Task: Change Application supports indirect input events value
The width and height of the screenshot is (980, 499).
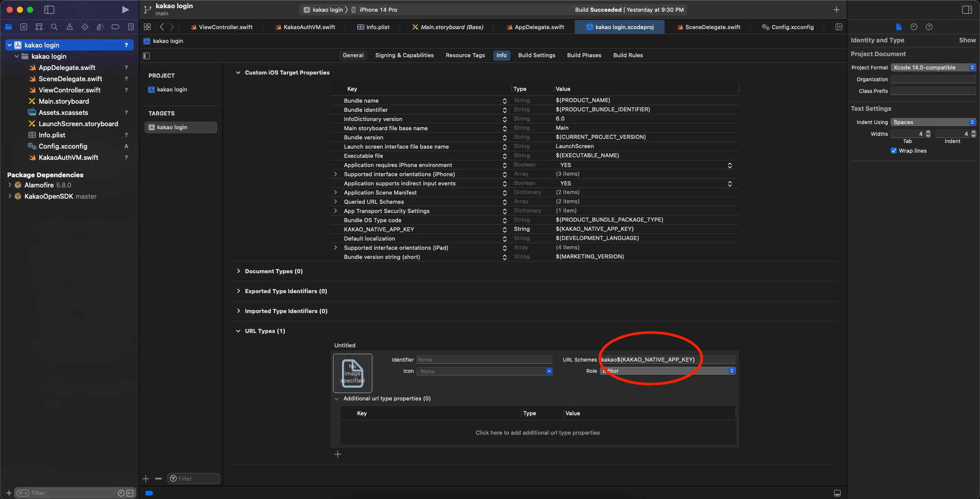Action: tap(729, 183)
